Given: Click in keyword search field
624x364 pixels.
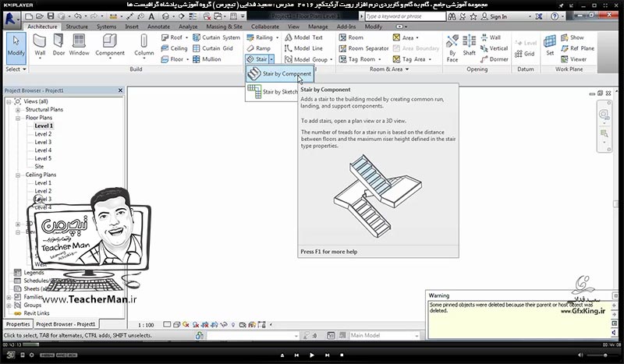Looking at the screenshot, I should click(405, 16).
